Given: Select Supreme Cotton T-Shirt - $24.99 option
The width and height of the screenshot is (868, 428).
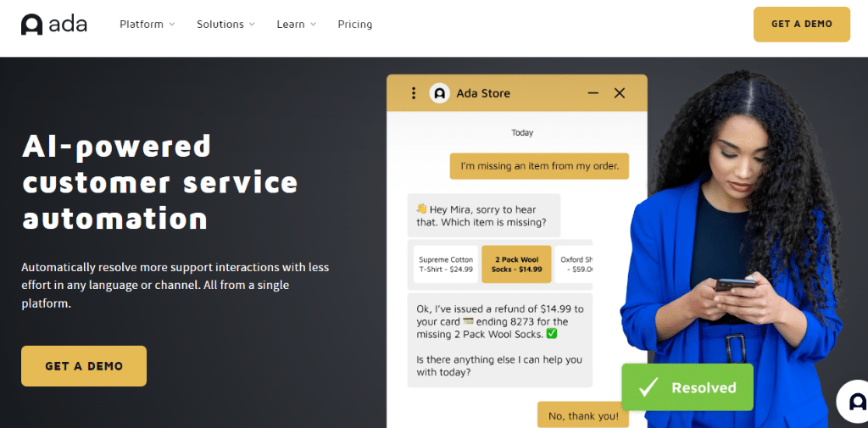Looking at the screenshot, I should (x=446, y=264).
